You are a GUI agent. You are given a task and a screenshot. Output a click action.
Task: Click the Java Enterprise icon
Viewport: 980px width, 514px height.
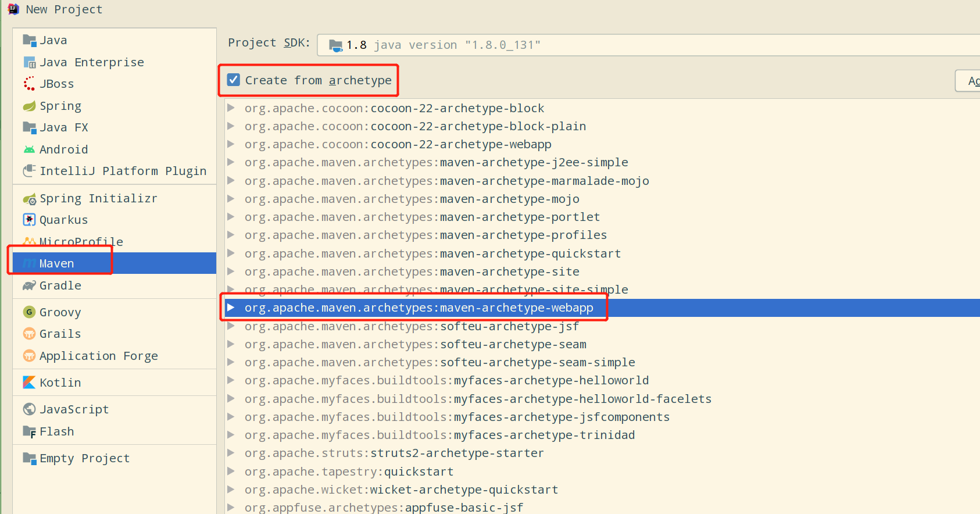(x=29, y=62)
